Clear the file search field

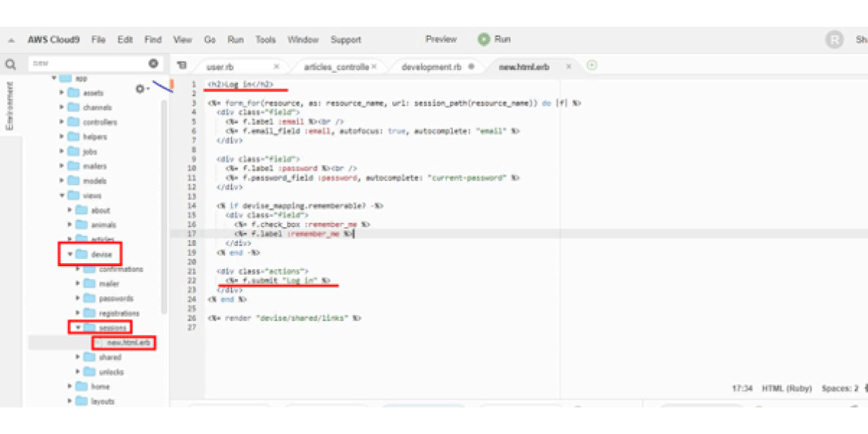click(153, 64)
